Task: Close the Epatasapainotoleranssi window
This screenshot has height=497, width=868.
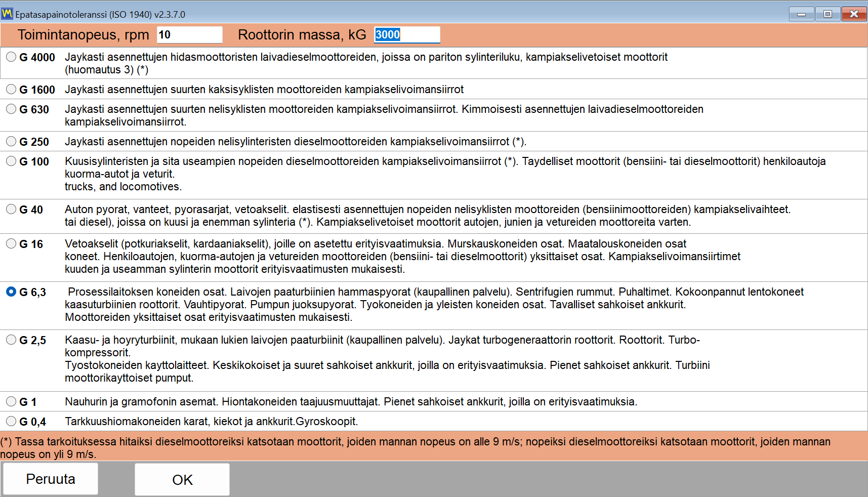Action: (854, 14)
